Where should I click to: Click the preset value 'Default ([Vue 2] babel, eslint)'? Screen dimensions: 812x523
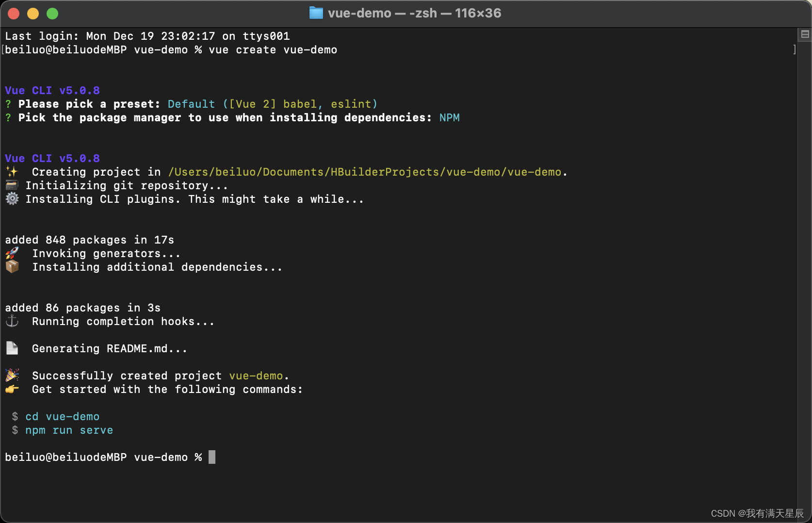pyautogui.click(x=272, y=104)
